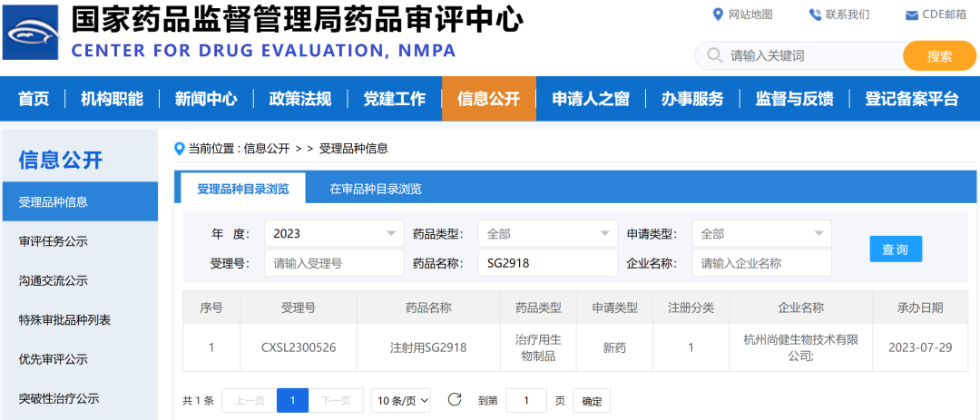Focus the 企业名称 input field
980x420 pixels.
click(x=762, y=263)
